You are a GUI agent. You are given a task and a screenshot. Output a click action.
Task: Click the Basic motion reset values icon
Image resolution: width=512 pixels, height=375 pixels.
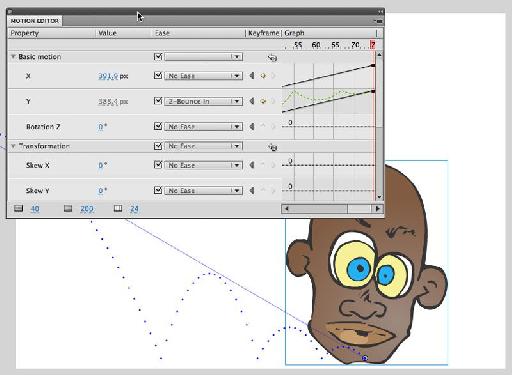272,58
